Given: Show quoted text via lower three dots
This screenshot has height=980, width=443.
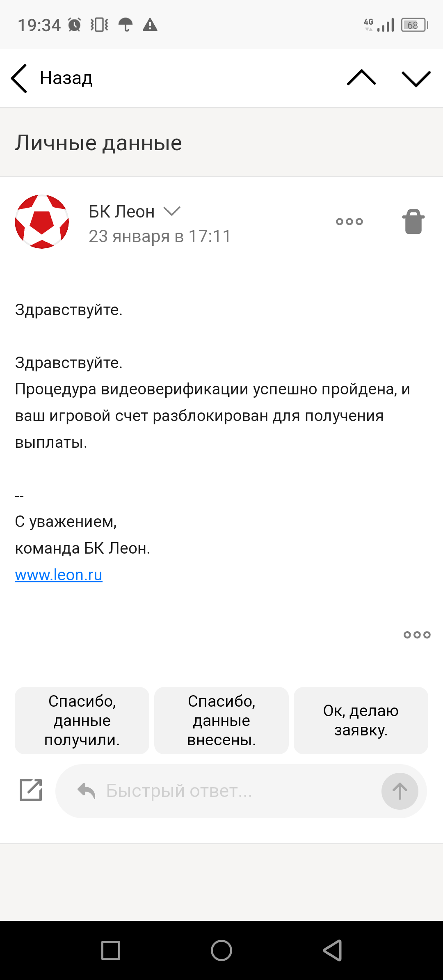Looking at the screenshot, I should 417,635.
